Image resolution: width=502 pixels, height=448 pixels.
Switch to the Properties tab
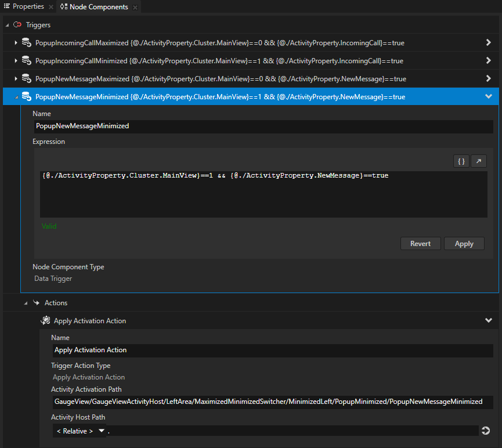click(26, 6)
